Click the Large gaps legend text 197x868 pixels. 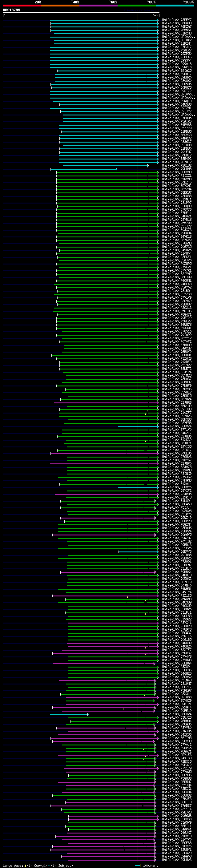click(13, 866)
